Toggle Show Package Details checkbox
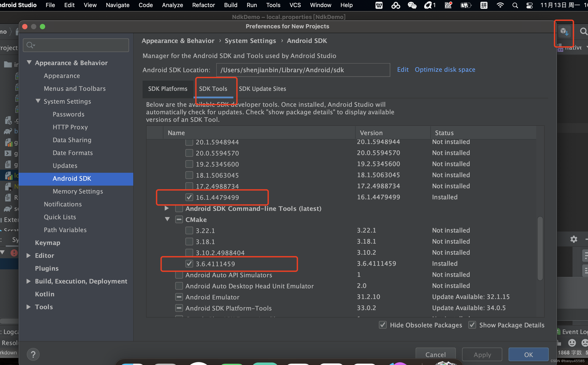This screenshot has height=365, width=588. (472, 325)
